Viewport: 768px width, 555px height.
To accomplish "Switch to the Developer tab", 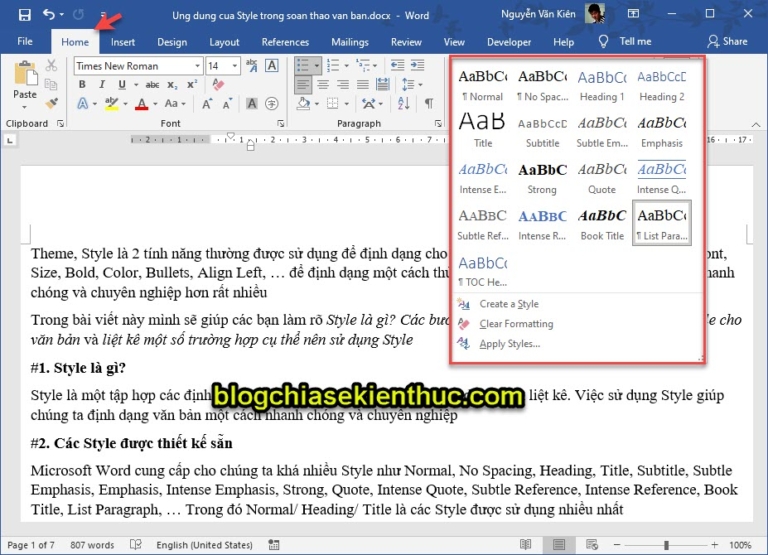I will (x=508, y=42).
